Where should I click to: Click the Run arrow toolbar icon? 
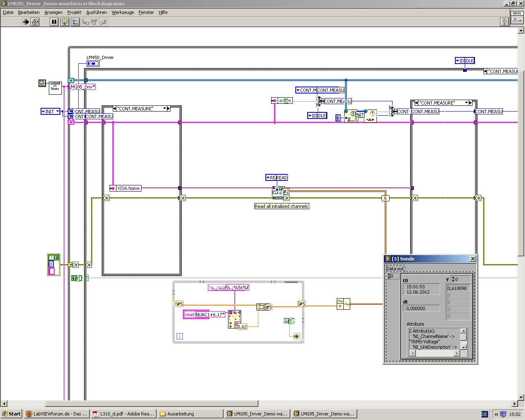pos(25,22)
